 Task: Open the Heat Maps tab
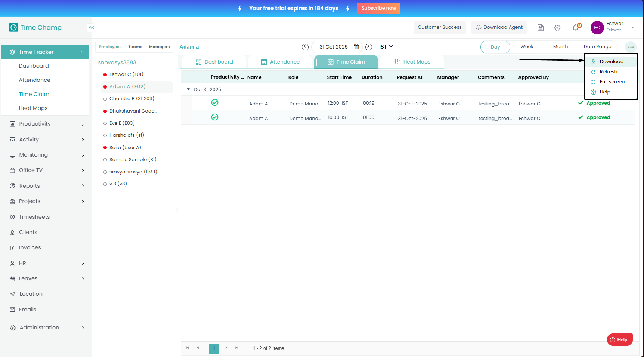point(412,62)
